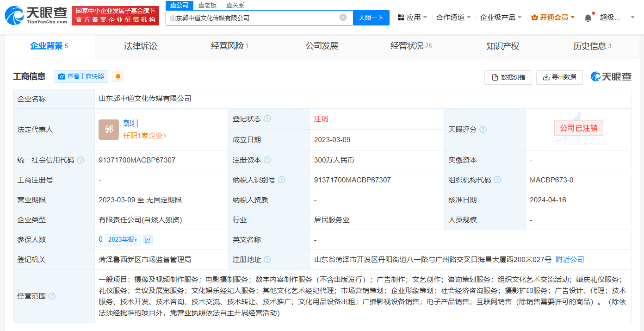Click question mark tooltip beside 登记状态
This screenshot has width=644, height=331.
click(x=267, y=119)
